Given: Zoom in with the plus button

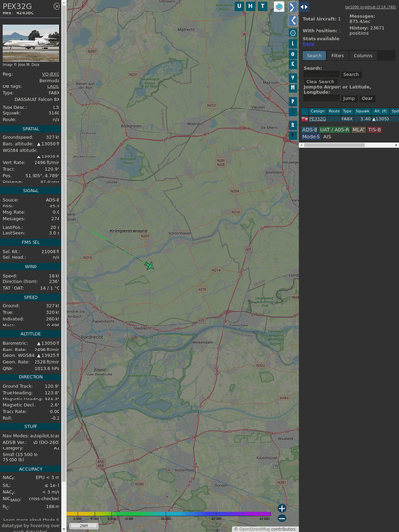Looking at the screenshot, I should (x=282, y=508).
